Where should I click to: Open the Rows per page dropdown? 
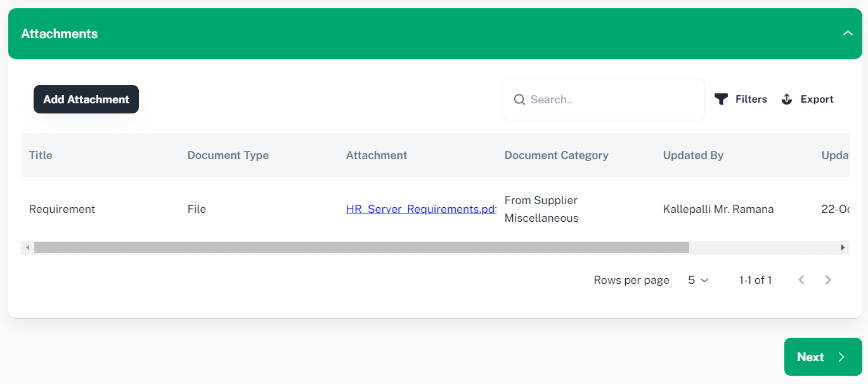698,280
